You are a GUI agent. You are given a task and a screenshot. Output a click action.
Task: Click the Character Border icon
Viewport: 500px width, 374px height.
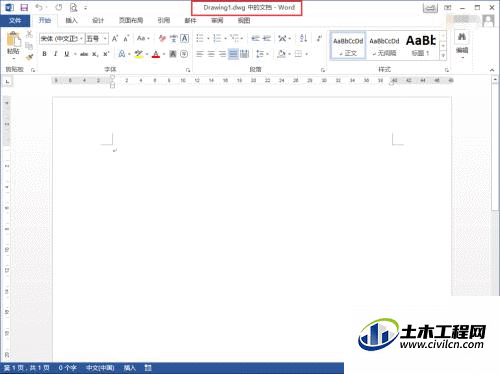tap(184, 39)
